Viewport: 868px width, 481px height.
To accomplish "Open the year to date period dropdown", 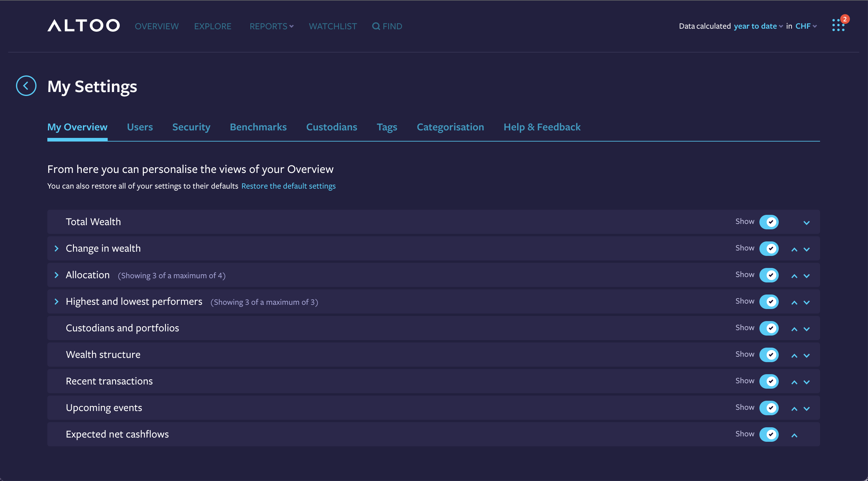I will click(x=758, y=26).
